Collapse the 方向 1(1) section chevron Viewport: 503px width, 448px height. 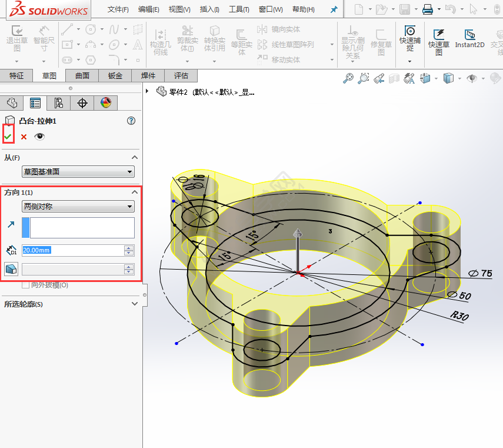pyautogui.click(x=135, y=192)
